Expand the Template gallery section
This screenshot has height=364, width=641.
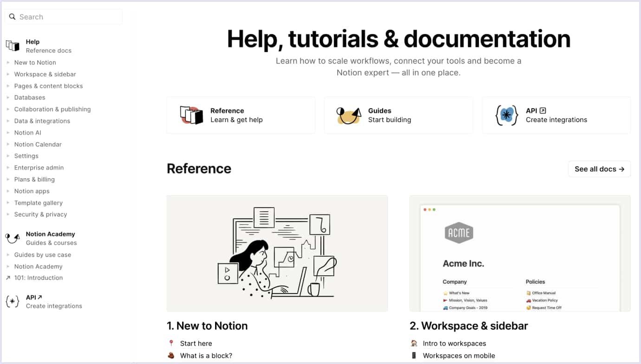pos(8,203)
